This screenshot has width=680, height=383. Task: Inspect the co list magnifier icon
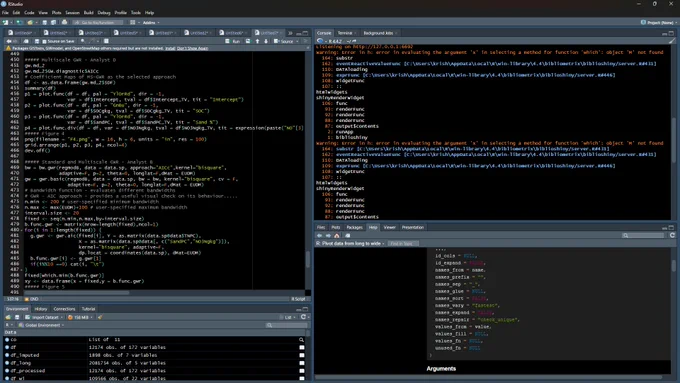click(301, 340)
